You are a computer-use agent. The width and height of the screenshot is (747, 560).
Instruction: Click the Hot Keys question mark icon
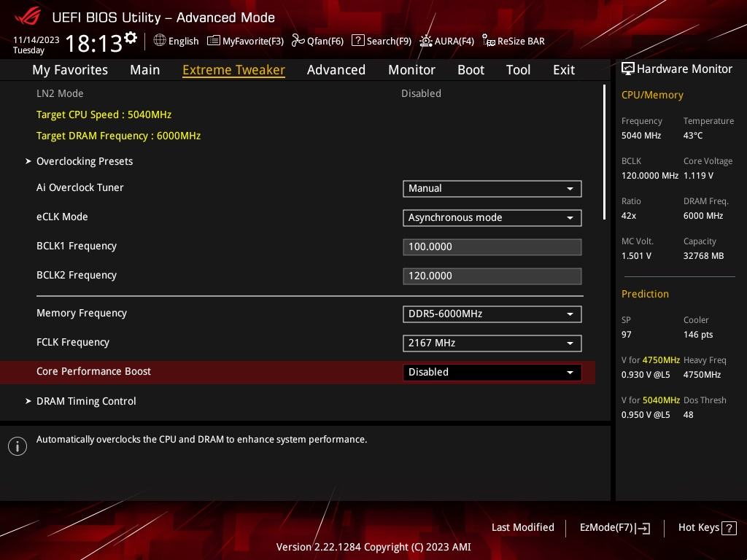pos(729,528)
